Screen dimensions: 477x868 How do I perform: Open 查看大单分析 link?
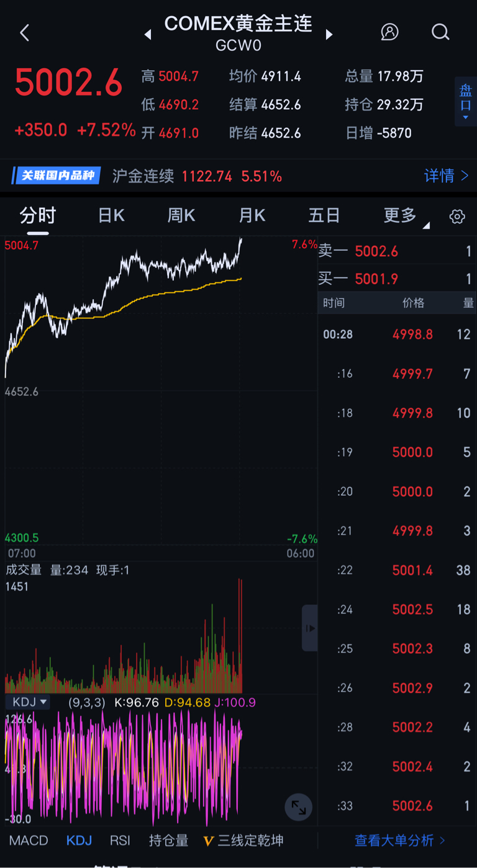coord(400,841)
